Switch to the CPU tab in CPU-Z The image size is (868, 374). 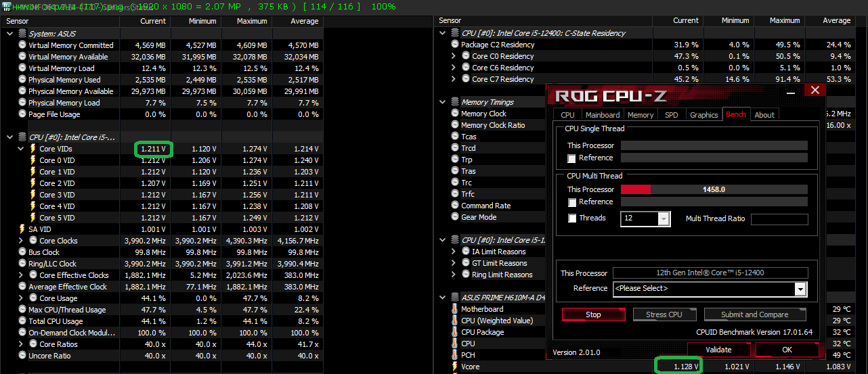[x=567, y=115]
